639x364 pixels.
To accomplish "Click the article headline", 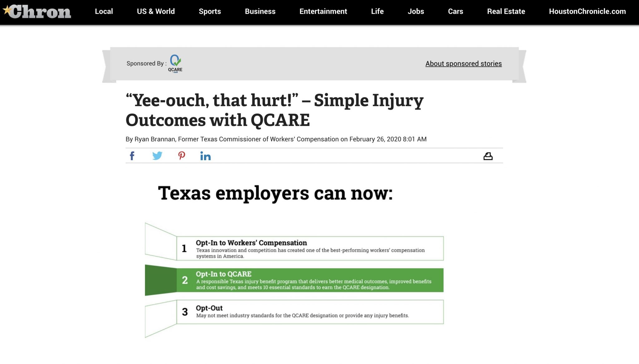I will pos(274,110).
